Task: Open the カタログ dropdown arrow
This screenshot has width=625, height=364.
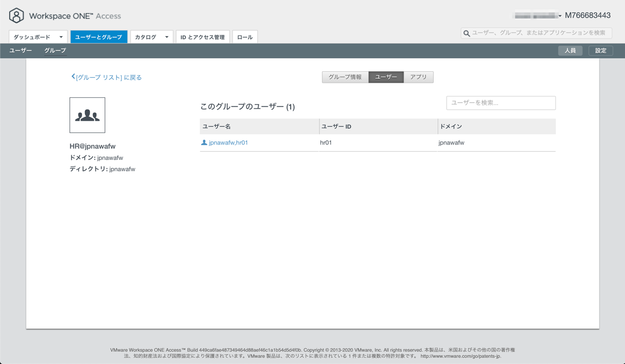Action: (x=167, y=37)
